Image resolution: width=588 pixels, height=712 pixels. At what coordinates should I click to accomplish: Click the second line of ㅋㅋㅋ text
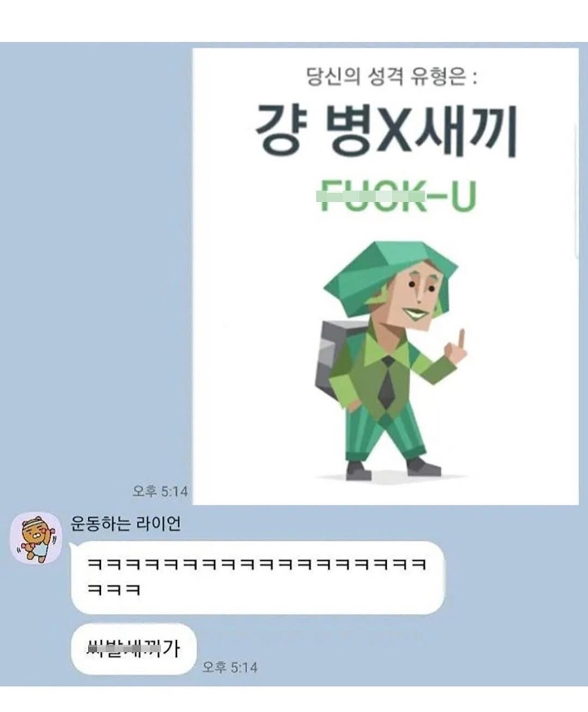click(x=114, y=590)
